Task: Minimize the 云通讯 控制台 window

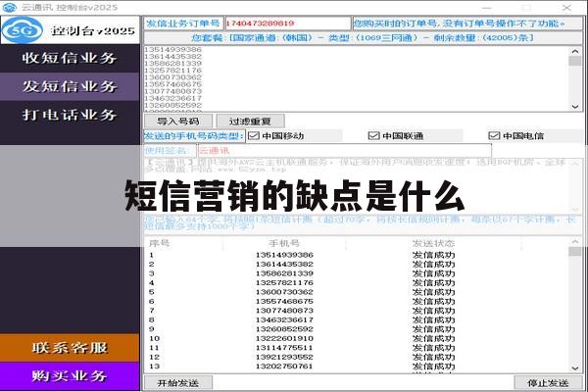Action: tap(486, 8)
